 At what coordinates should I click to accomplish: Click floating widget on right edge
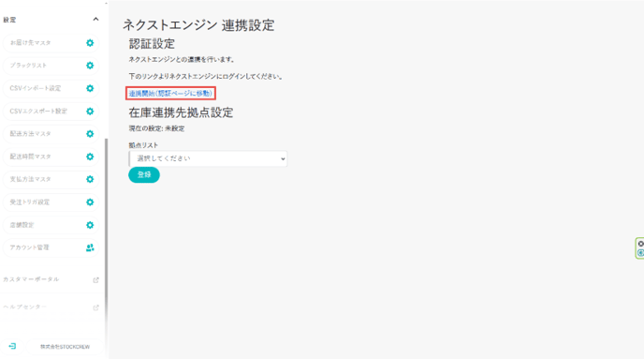(640, 248)
